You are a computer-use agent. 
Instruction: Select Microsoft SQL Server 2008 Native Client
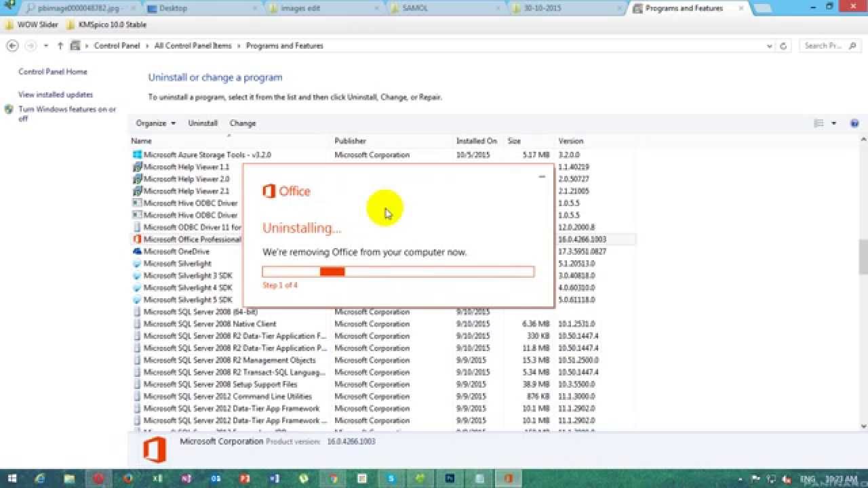(x=383, y=324)
